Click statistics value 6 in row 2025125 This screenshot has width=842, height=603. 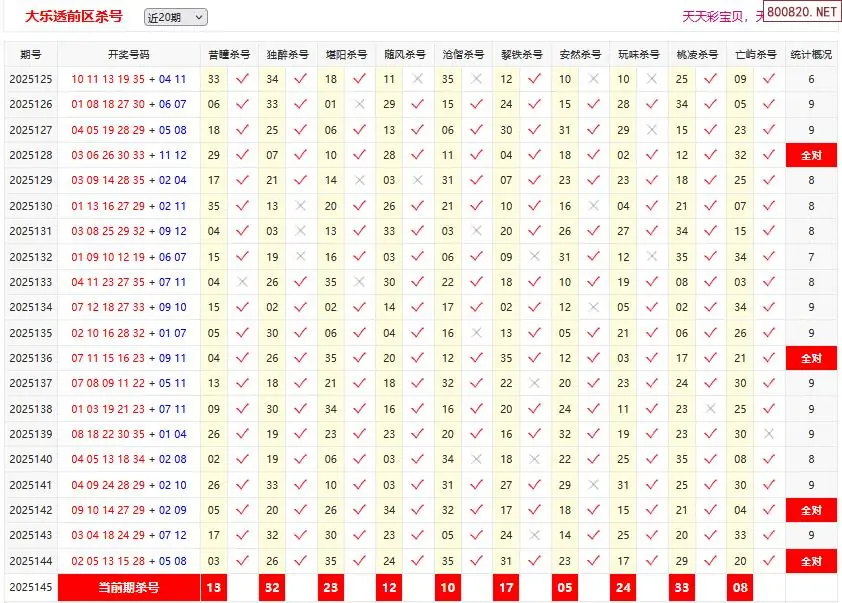click(x=811, y=79)
